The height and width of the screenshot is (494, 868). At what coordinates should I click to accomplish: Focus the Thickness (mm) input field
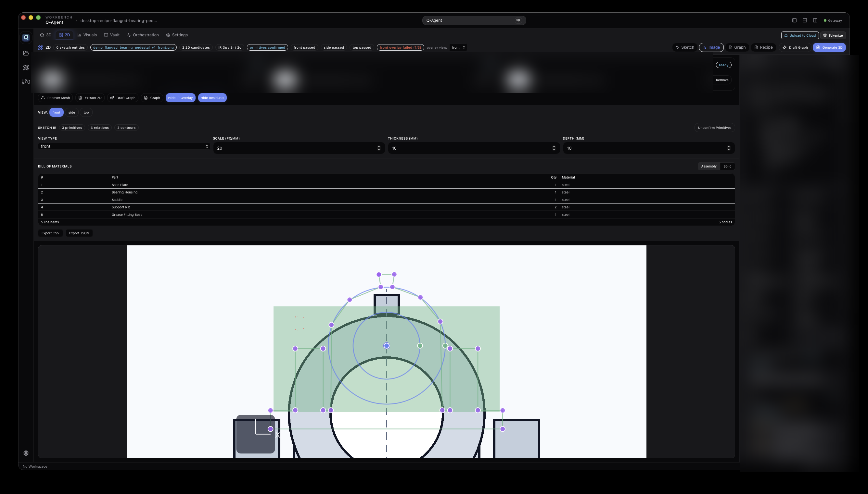(x=474, y=148)
